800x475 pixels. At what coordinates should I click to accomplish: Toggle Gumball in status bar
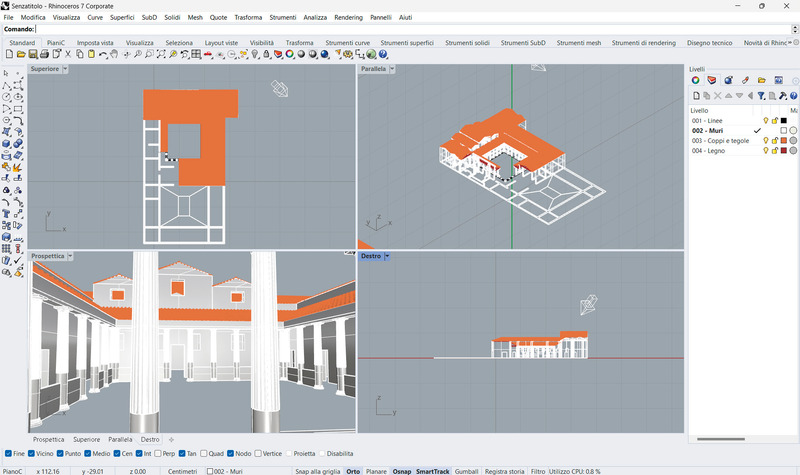[466, 471]
